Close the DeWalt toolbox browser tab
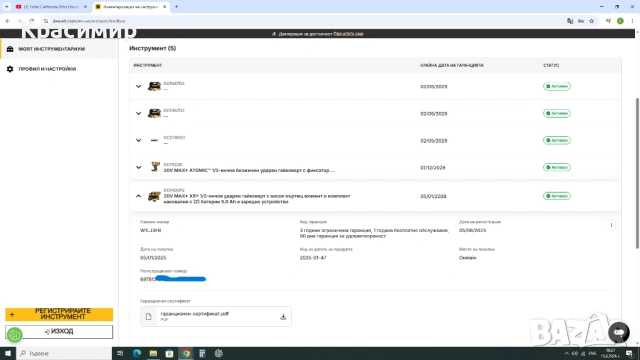640x360 pixels. (164, 7)
